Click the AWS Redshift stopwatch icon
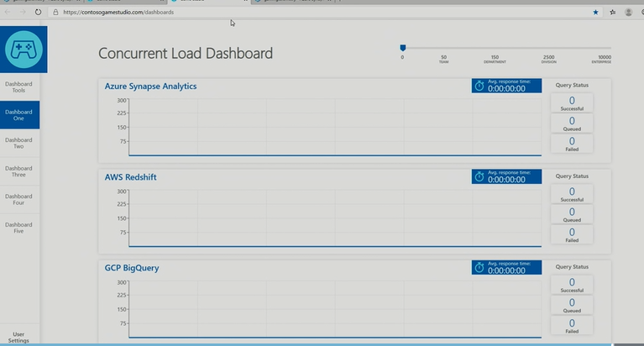 coord(479,176)
